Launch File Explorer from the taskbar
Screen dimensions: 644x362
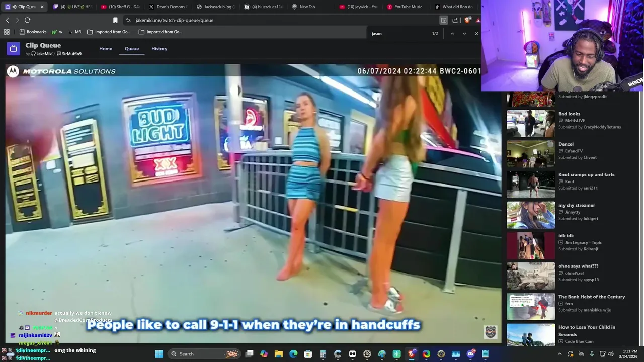click(x=278, y=354)
